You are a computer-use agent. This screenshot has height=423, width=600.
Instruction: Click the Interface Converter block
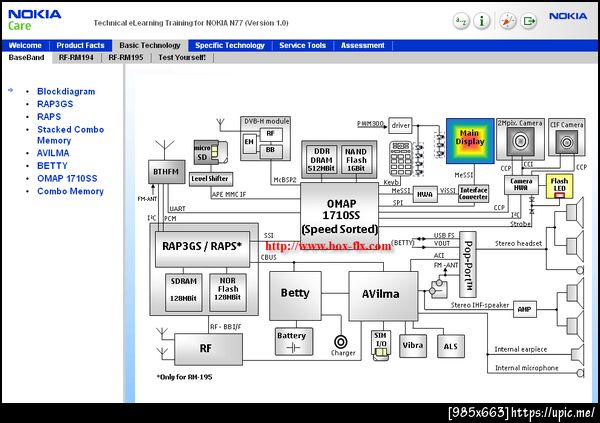pyautogui.click(x=473, y=194)
